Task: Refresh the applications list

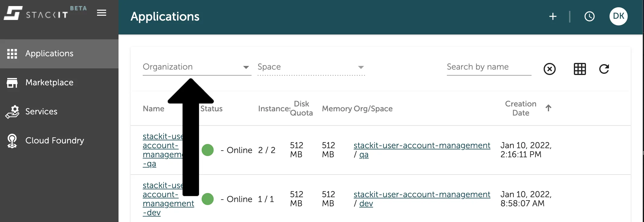Action: pyautogui.click(x=604, y=69)
